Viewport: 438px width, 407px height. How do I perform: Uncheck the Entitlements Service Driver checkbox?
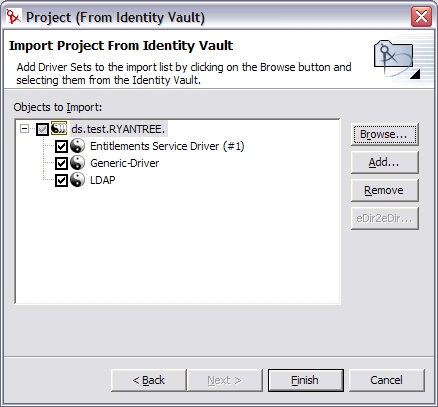pyautogui.click(x=61, y=146)
